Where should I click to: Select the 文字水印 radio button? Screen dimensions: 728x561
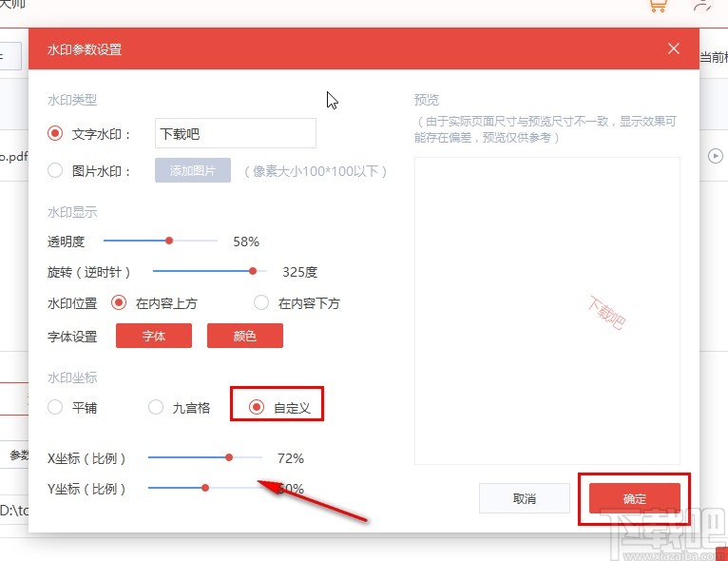(x=55, y=134)
